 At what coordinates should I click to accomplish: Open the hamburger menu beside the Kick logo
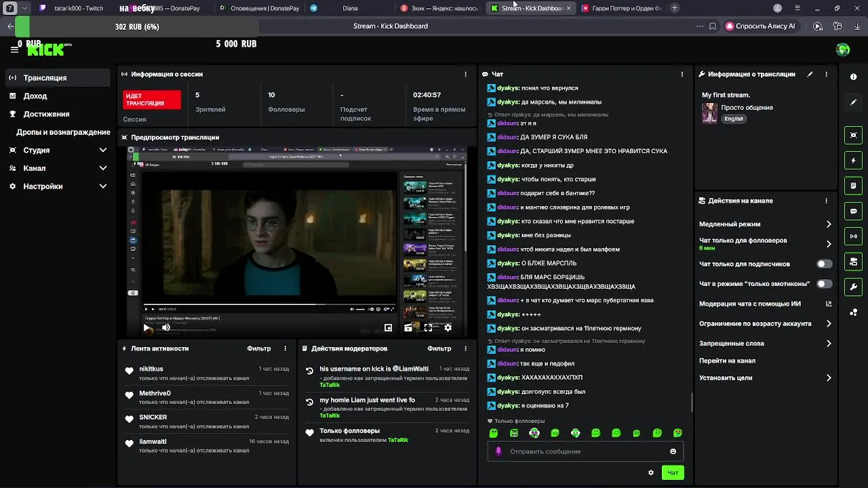14,49
